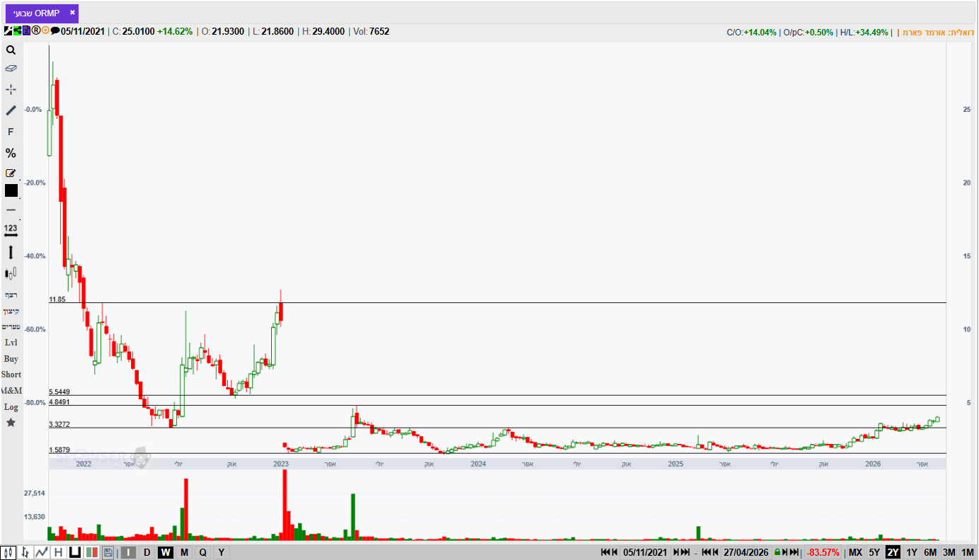
Task: Close the ORMP chart tab
Action: tap(72, 13)
